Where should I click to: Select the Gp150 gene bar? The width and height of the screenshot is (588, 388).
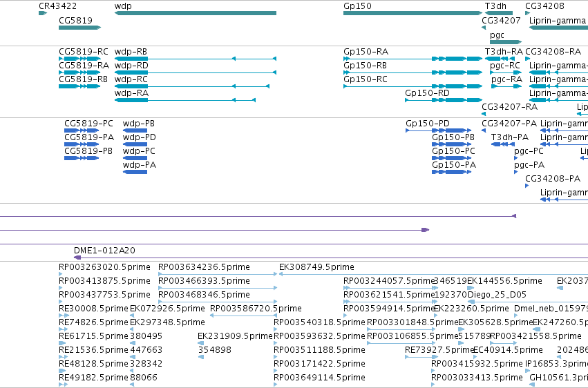click(413, 13)
